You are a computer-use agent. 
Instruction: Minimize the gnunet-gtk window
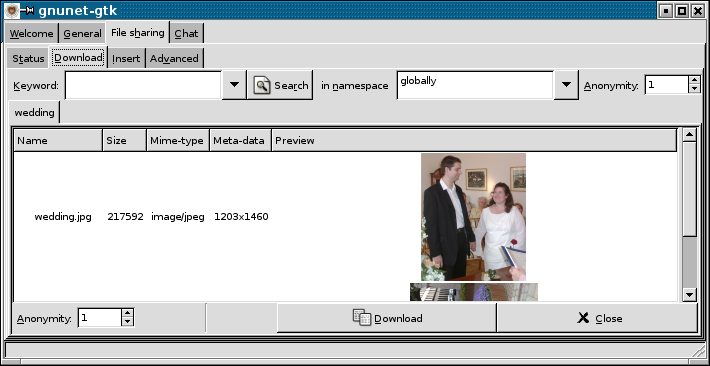(666, 11)
